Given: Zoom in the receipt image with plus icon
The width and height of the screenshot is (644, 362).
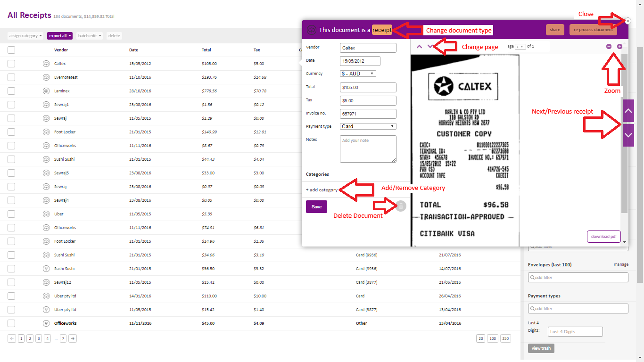Looking at the screenshot, I should tap(619, 46).
